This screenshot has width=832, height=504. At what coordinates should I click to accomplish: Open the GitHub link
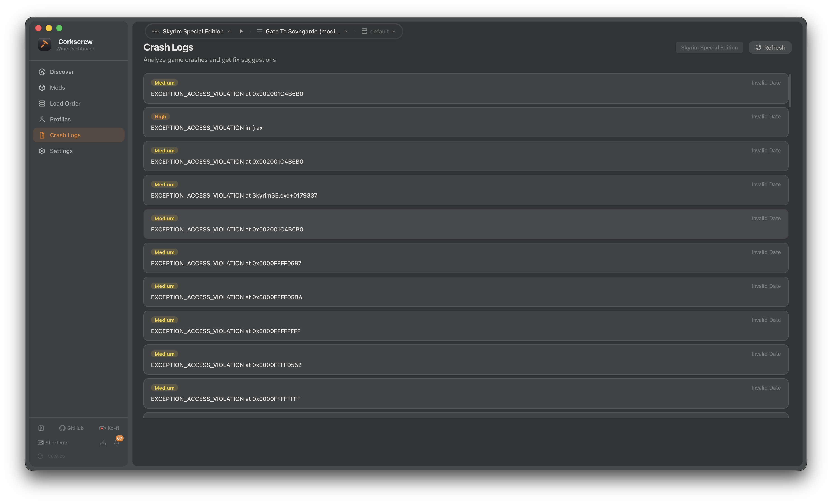pyautogui.click(x=71, y=428)
